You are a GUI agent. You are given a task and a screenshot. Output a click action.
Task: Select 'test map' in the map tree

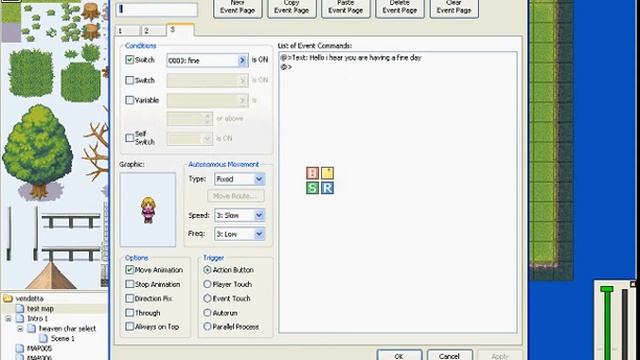[x=40, y=309]
